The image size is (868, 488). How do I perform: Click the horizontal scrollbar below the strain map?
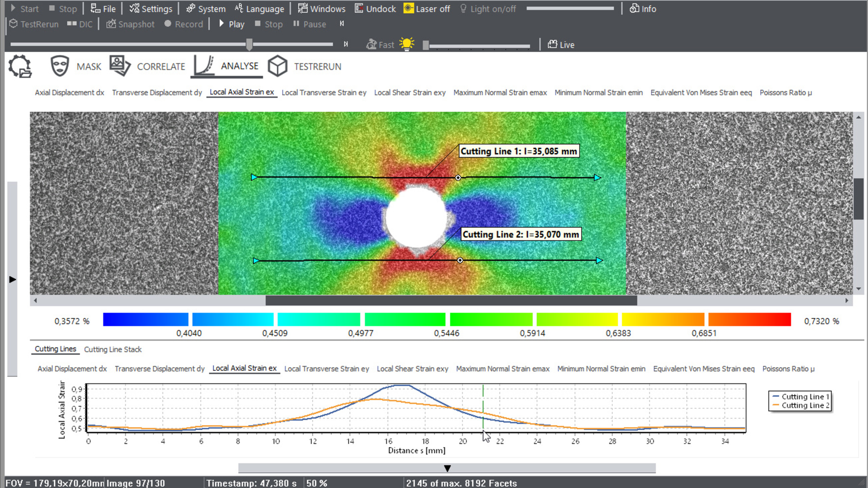451,300
